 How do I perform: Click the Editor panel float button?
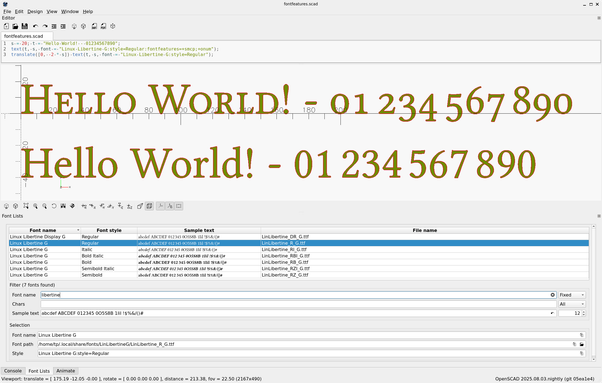(x=599, y=18)
